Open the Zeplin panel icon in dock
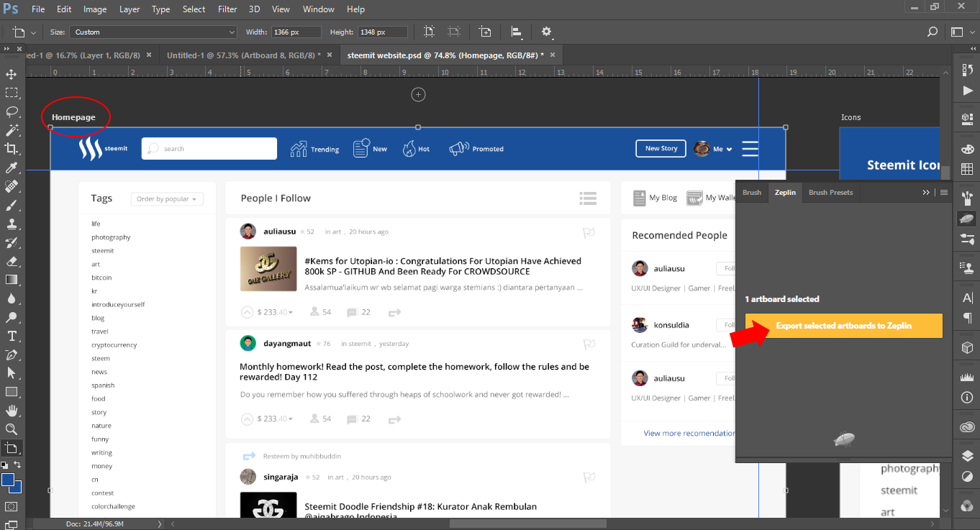Viewport: 980px width, 530px height. 967,219
